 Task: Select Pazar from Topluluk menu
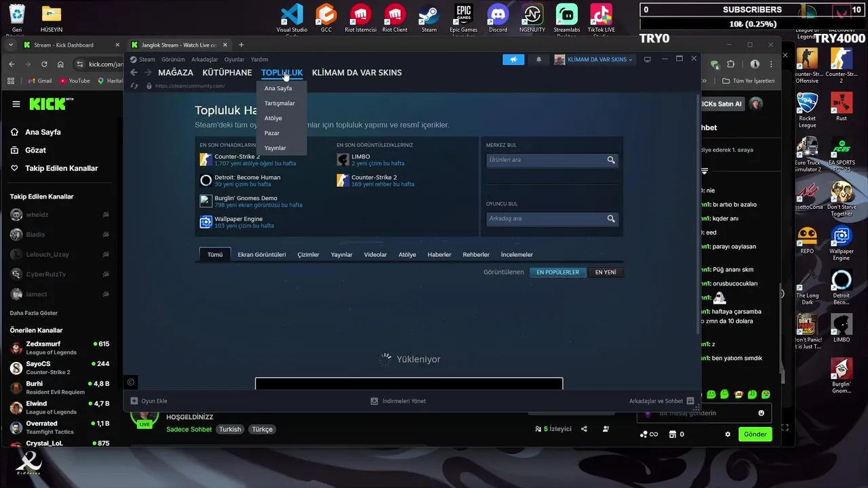click(272, 133)
